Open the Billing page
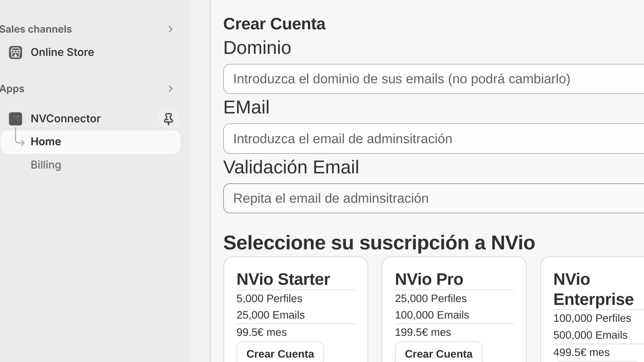The image size is (644, 362). pos(46,165)
